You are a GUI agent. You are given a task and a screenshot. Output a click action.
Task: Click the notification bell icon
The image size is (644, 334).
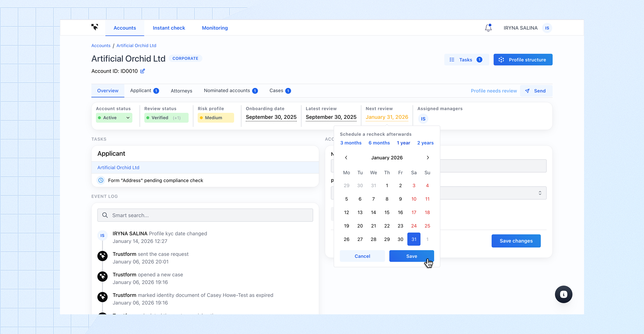[488, 28]
